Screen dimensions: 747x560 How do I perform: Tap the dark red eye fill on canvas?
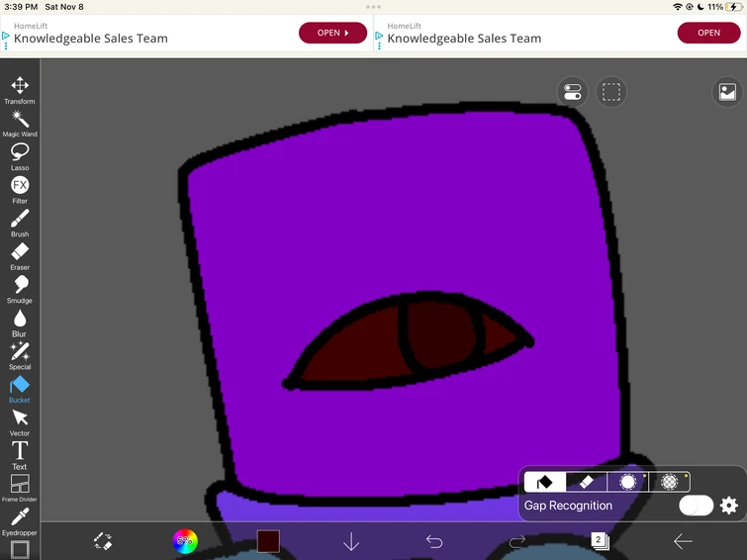click(x=362, y=348)
